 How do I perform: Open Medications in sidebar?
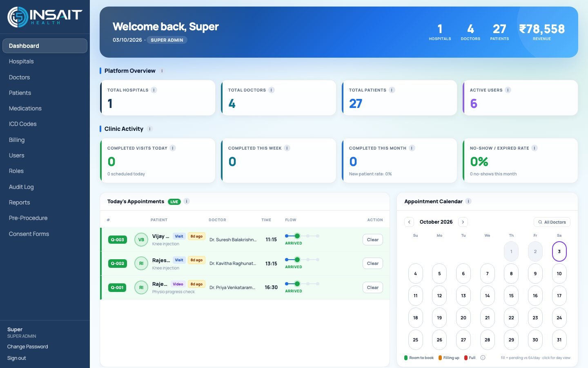pos(45,108)
